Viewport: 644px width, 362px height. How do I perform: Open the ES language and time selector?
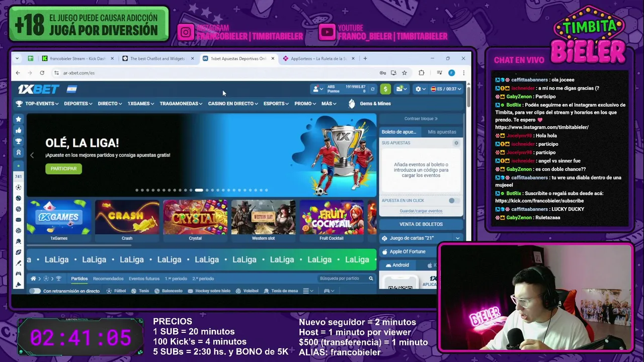(x=446, y=89)
